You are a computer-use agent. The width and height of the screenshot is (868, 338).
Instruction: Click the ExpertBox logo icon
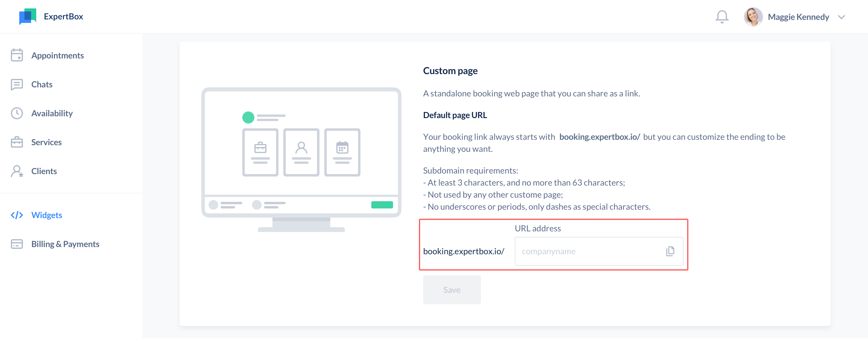pyautogui.click(x=28, y=17)
